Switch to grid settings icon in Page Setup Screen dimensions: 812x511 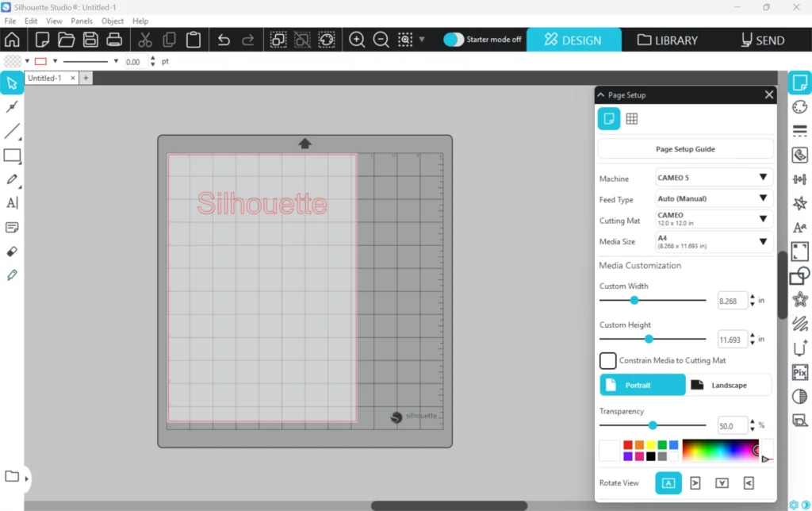pyautogui.click(x=632, y=119)
